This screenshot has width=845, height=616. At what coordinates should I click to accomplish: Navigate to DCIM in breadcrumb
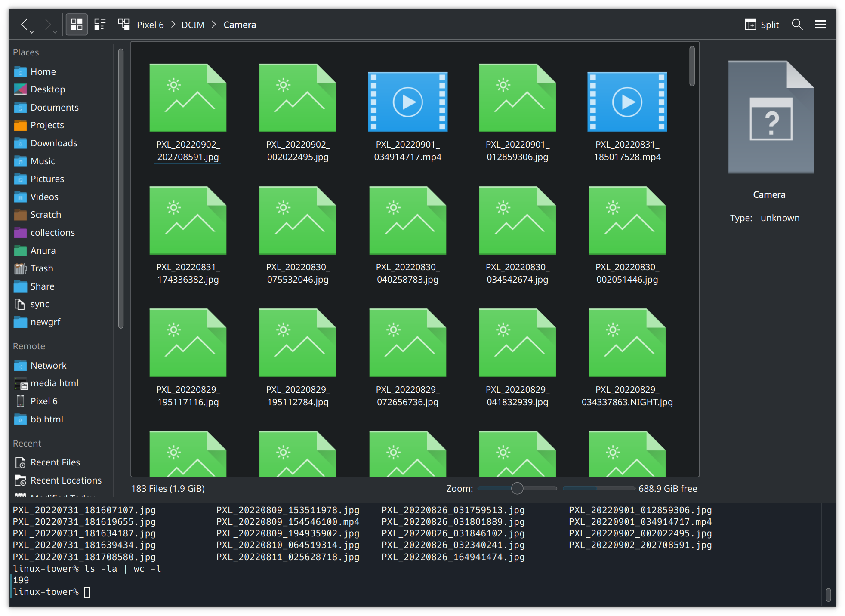pos(193,25)
